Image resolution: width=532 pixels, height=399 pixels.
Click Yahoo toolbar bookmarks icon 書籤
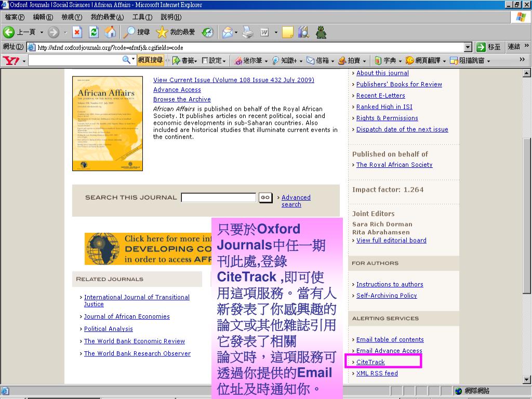point(176,60)
